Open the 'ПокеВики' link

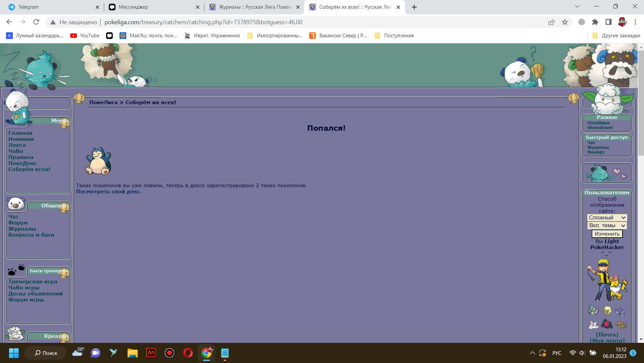pyautogui.click(x=598, y=123)
